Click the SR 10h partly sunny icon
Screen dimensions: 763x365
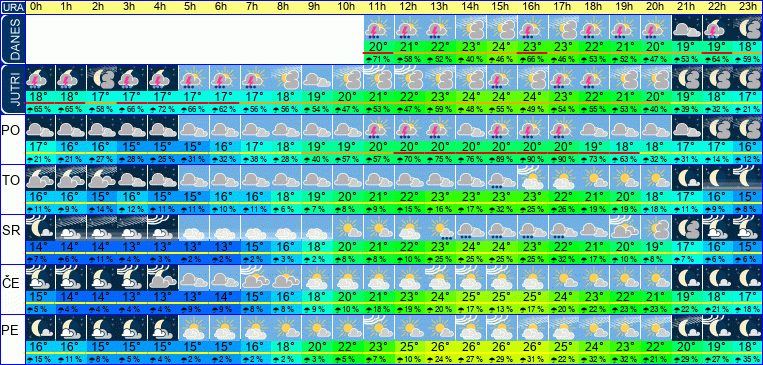click(x=346, y=228)
